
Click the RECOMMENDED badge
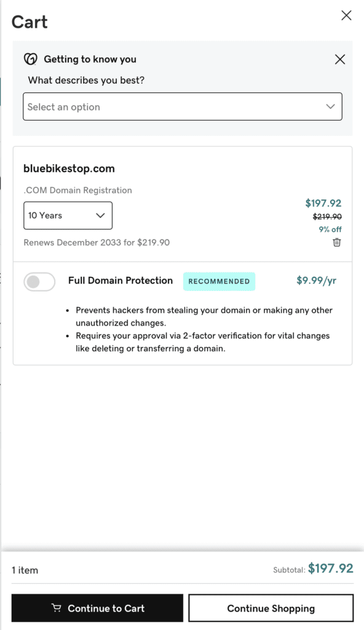pos(219,281)
